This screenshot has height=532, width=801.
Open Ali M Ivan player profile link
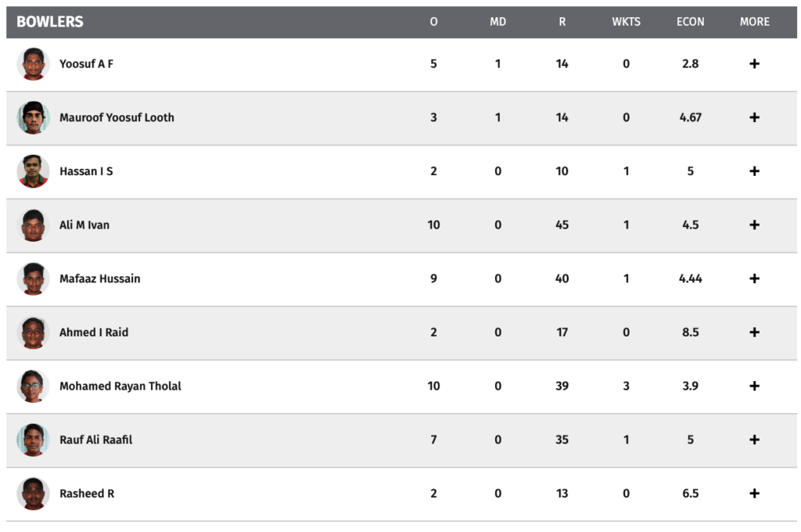coord(84,225)
